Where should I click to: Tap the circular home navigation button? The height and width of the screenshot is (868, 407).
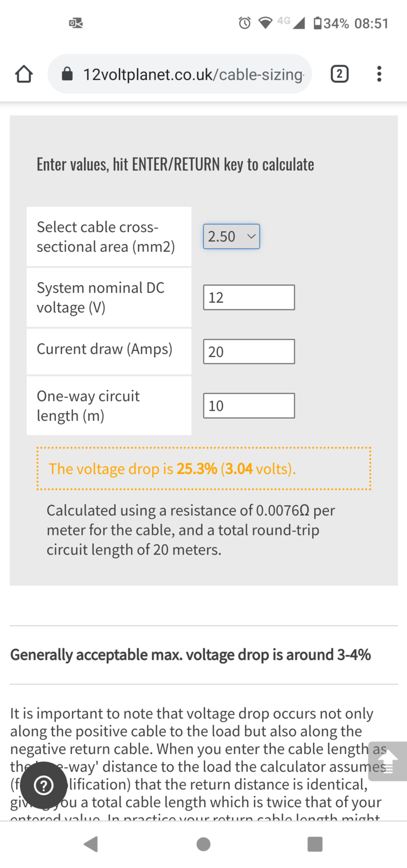(x=203, y=844)
